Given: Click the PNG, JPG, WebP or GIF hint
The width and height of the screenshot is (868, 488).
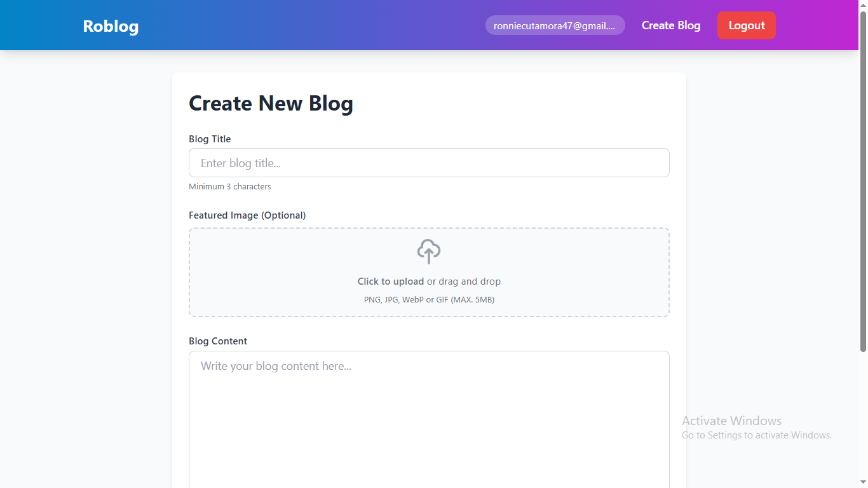Looking at the screenshot, I should pos(429,300).
